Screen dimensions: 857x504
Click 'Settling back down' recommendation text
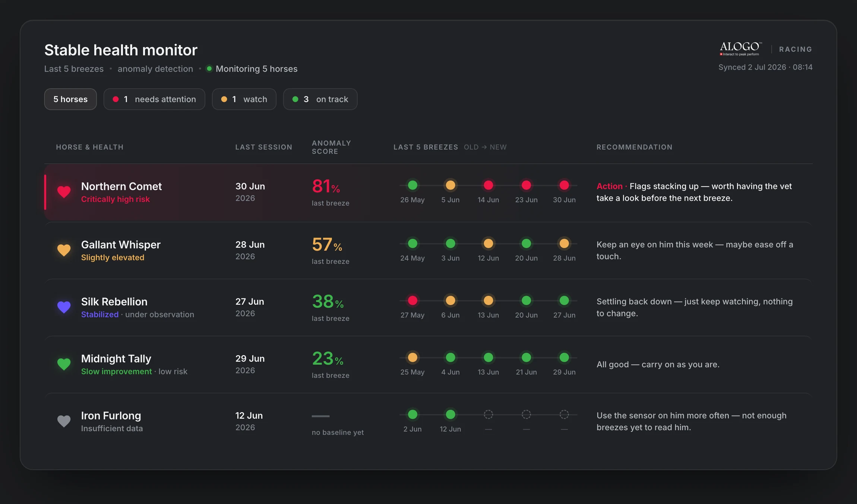point(695,308)
